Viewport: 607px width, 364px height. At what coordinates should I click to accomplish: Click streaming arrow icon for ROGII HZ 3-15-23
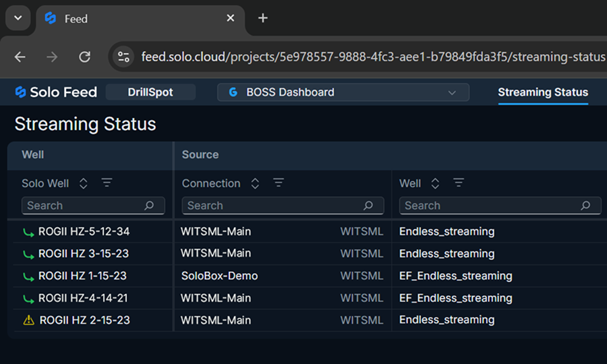coord(28,254)
